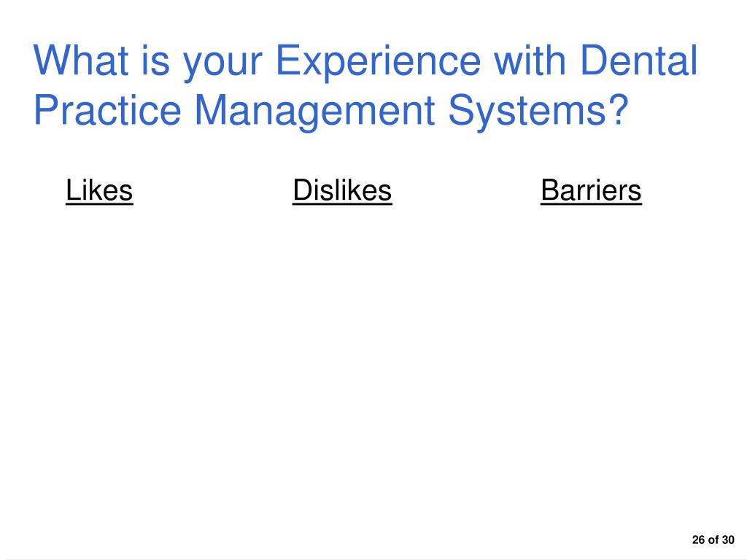Select the word your in the title
Screen dimensions: 747x560
(223, 64)
